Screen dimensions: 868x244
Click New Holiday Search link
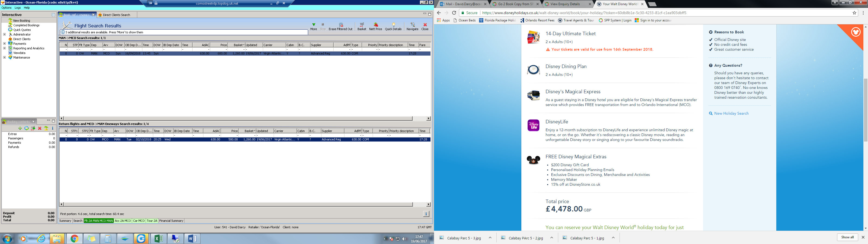tap(731, 114)
